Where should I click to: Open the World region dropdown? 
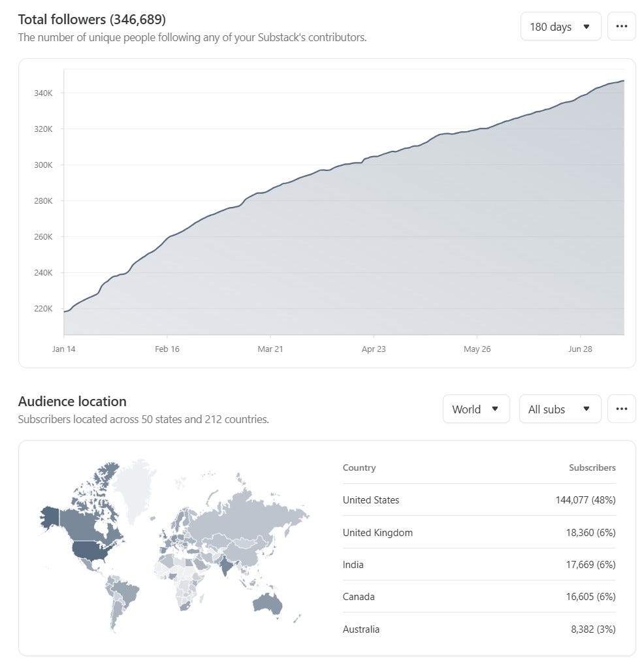click(x=475, y=409)
